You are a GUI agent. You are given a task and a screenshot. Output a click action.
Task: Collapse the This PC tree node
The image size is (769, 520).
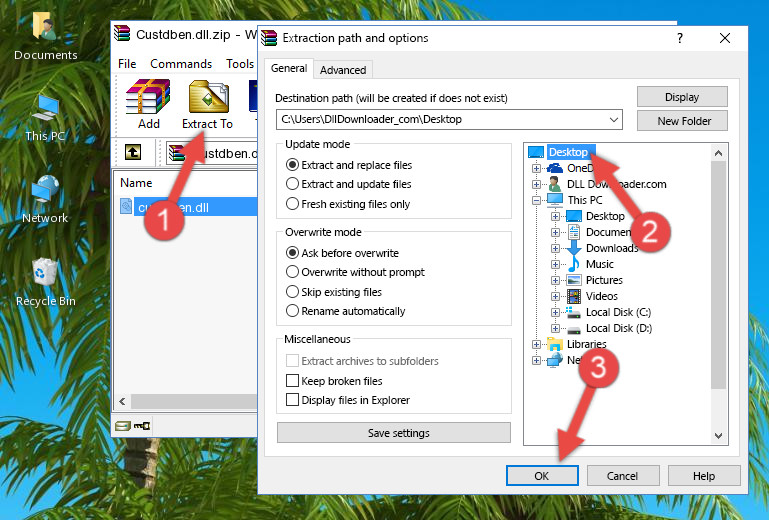point(537,200)
